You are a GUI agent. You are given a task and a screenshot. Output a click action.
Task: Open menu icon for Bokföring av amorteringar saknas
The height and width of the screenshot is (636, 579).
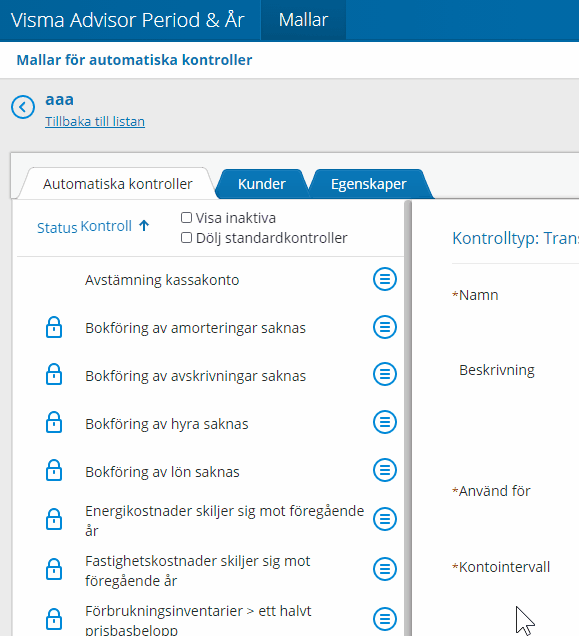click(385, 327)
